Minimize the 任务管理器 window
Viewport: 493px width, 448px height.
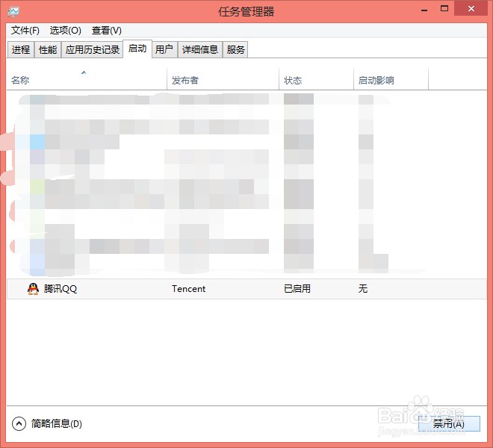pyautogui.click(x=424, y=10)
